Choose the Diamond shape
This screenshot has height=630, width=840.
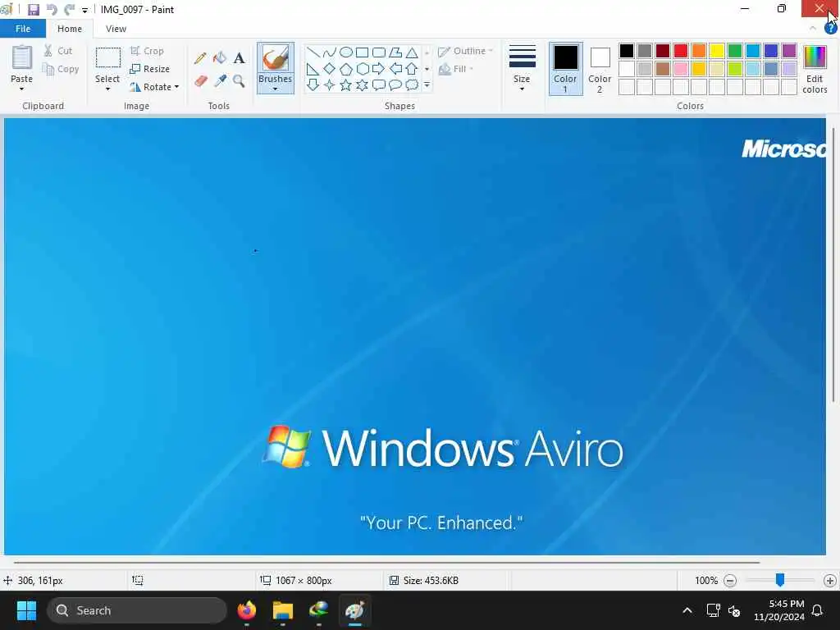tap(330, 69)
